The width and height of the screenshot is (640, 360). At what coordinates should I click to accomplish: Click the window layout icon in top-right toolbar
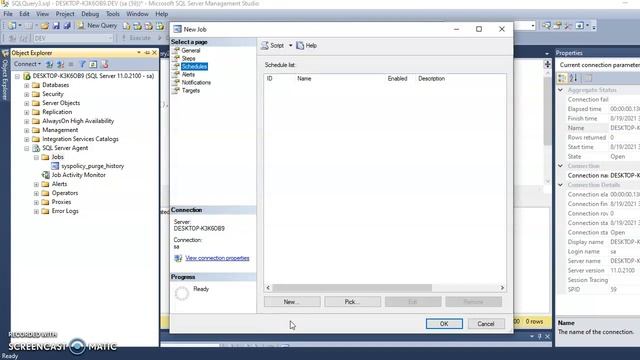click(580, 26)
